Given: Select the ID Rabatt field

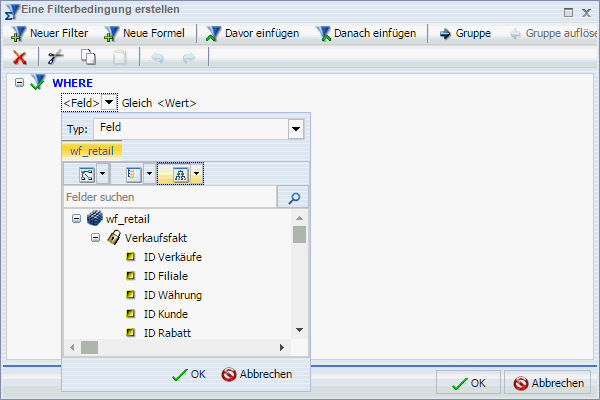Looking at the screenshot, I should 167,333.
